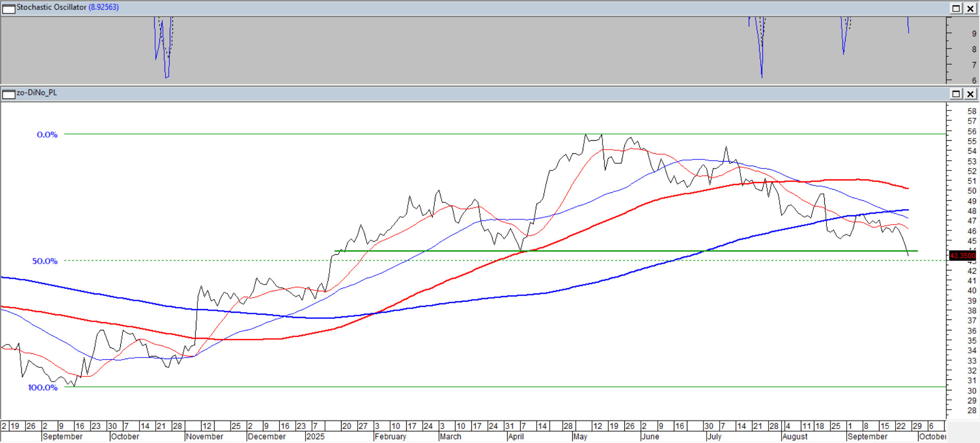The height and width of the screenshot is (443, 980).
Task: Click the red 43.35 current price tag
Action: [962, 255]
